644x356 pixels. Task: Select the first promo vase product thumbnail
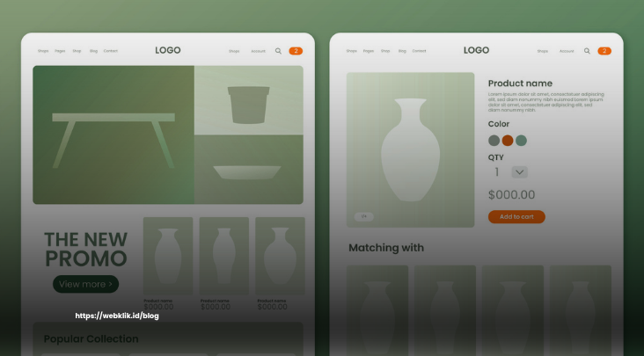point(168,256)
